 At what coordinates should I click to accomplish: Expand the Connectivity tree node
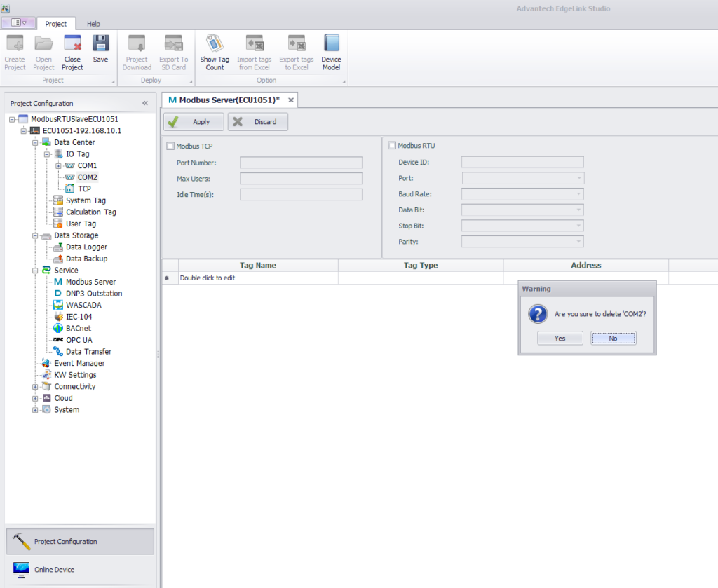pyautogui.click(x=35, y=387)
